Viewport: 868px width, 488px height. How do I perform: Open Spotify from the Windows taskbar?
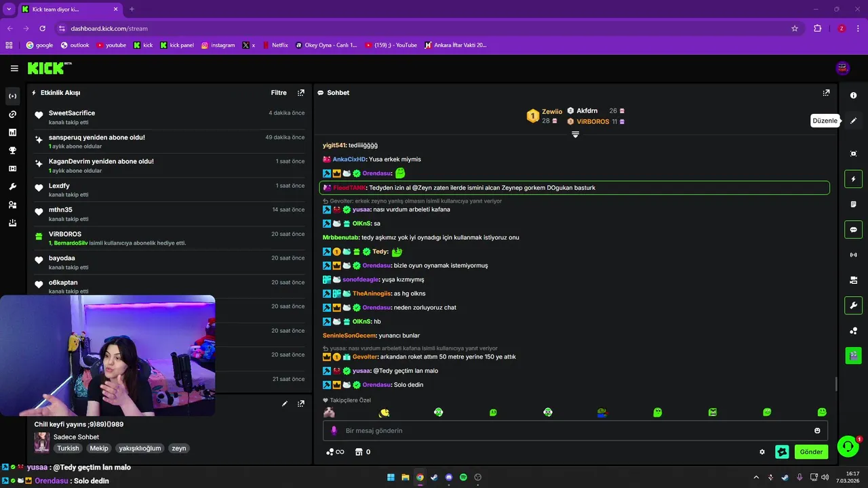click(463, 477)
